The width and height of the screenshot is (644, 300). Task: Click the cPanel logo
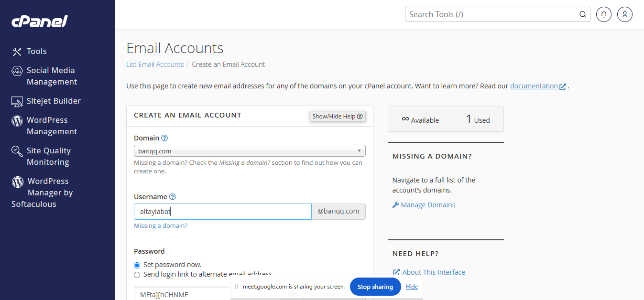tap(40, 21)
